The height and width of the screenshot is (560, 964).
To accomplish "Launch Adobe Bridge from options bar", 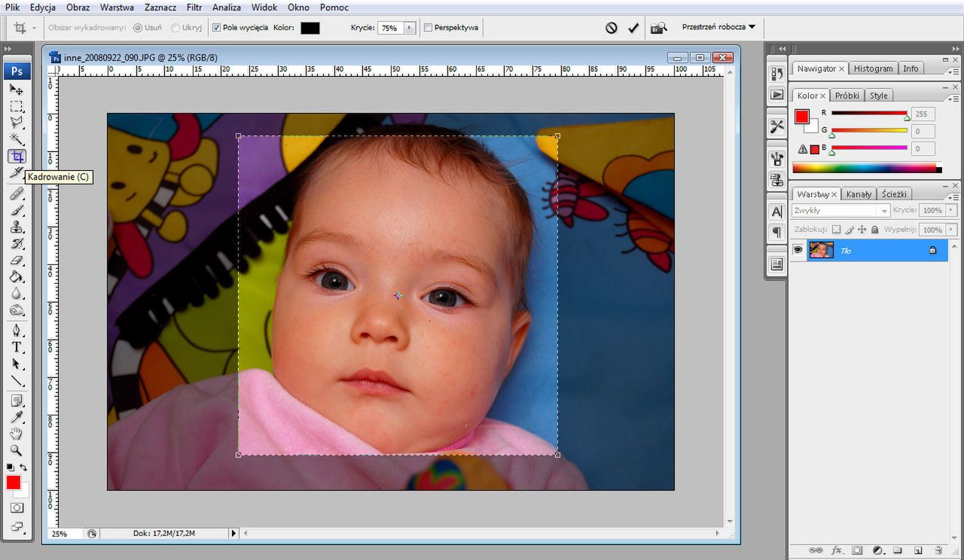I will tap(658, 28).
